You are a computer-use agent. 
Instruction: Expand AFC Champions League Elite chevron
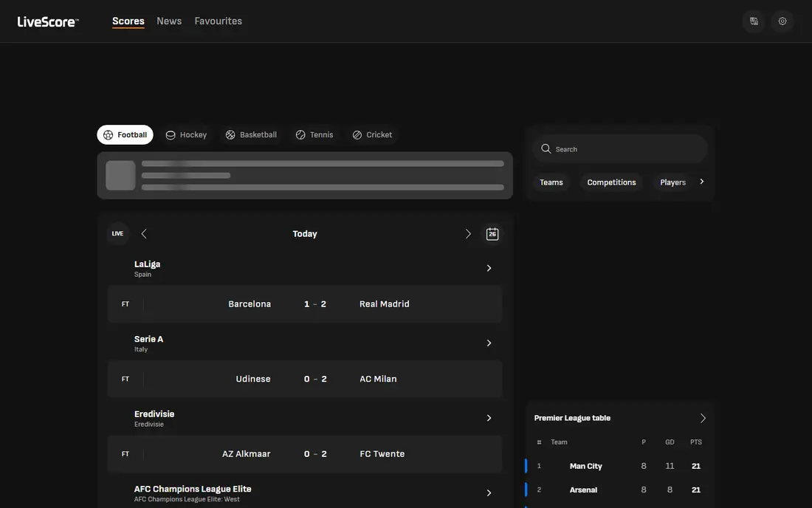[489, 493]
